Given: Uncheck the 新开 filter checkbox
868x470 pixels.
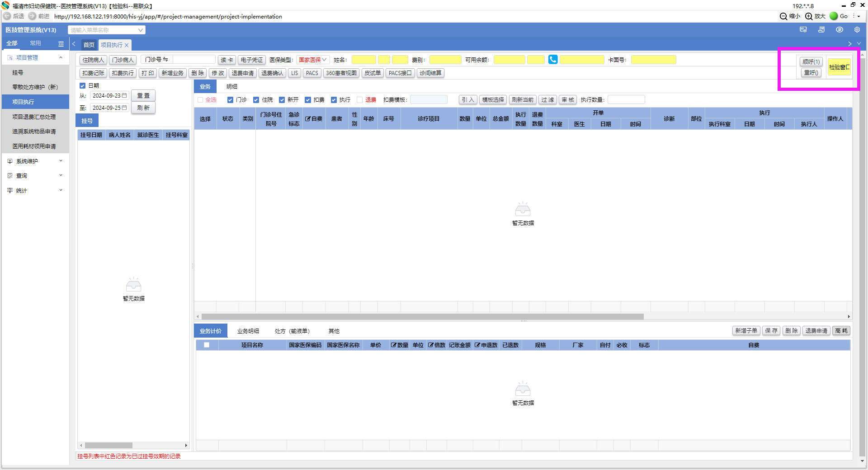Looking at the screenshot, I should click(282, 100).
